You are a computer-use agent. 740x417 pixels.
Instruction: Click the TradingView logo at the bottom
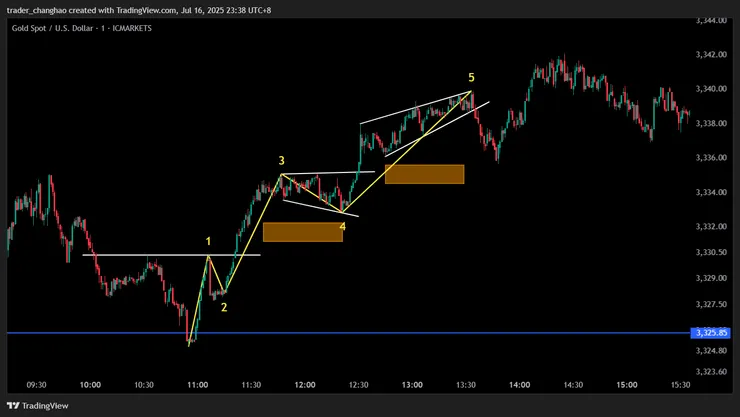pyautogui.click(x=38, y=406)
